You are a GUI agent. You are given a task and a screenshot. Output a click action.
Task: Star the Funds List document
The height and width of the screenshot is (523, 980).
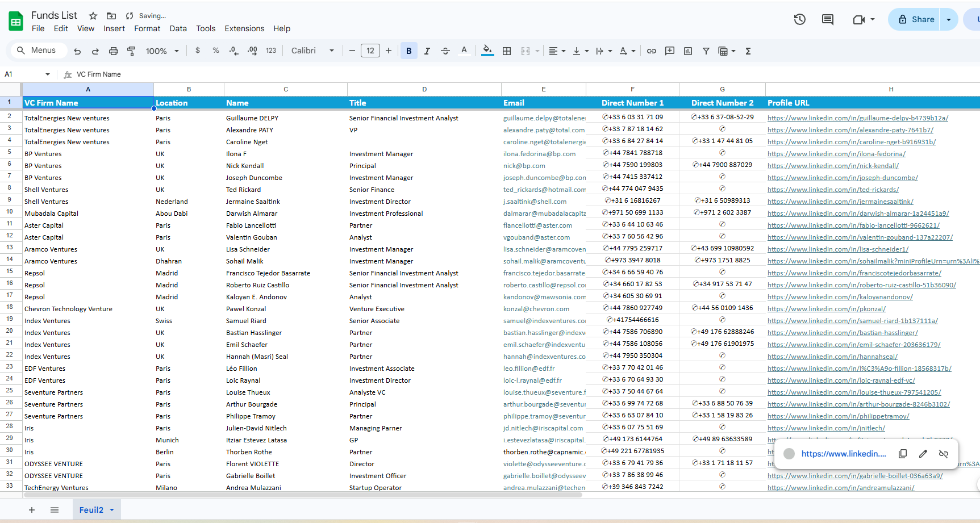coord(93,16)
